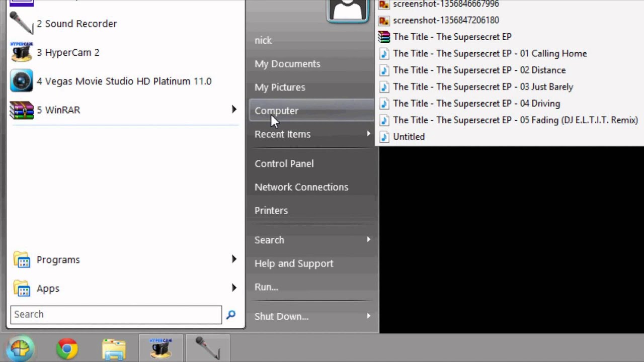Click music icon next to Untitled
The width and height of the screenshot is (644, 362).
pyautogui.click(x=384, y=137)
